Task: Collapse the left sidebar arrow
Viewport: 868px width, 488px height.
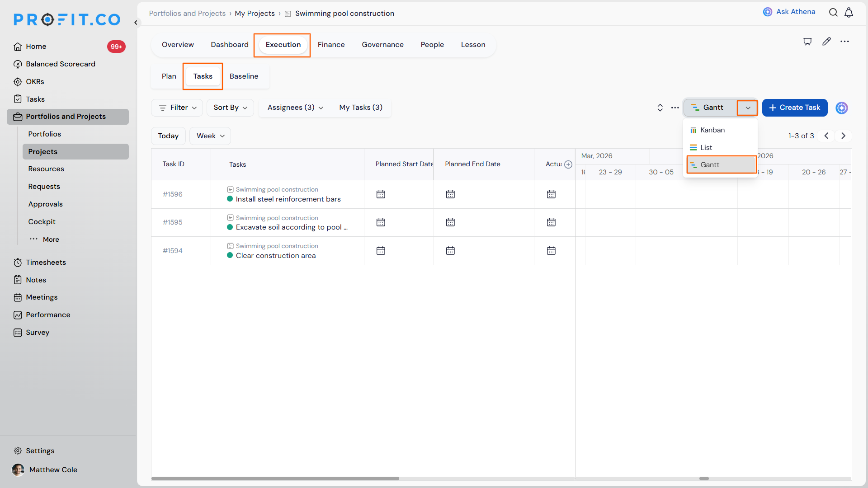Action: [x=136, y=23]
